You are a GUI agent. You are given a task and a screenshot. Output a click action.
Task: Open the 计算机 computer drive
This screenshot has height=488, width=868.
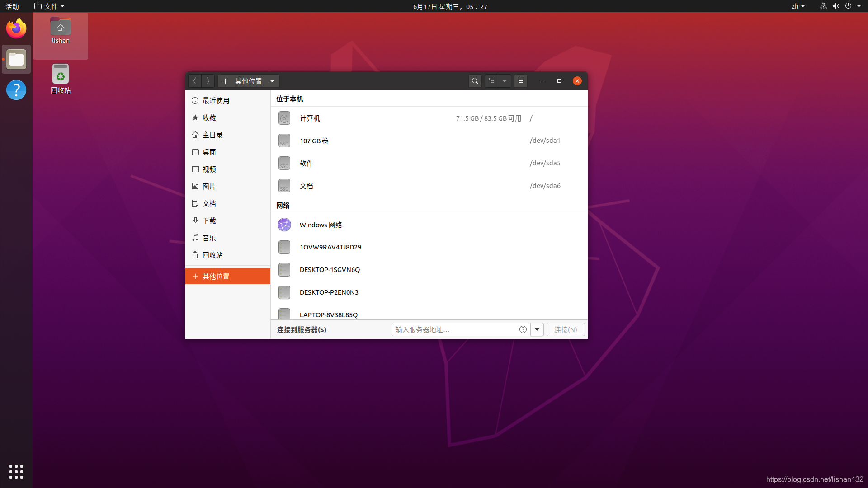click(310, 118)
